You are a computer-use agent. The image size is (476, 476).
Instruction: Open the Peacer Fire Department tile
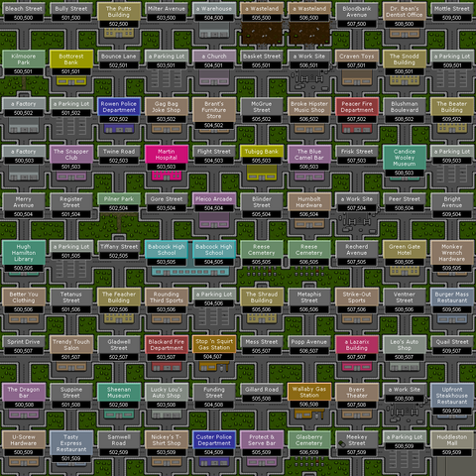point(357,107)
